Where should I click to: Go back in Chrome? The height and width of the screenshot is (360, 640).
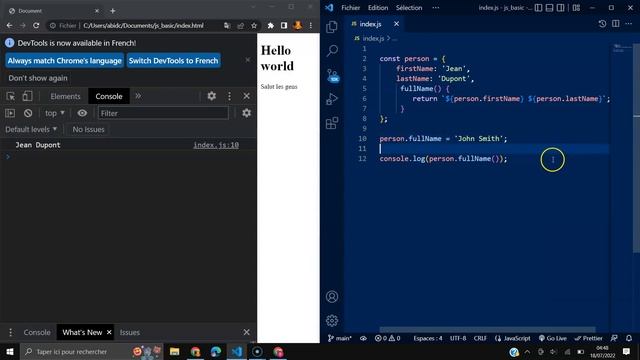[x=9, y=25]
